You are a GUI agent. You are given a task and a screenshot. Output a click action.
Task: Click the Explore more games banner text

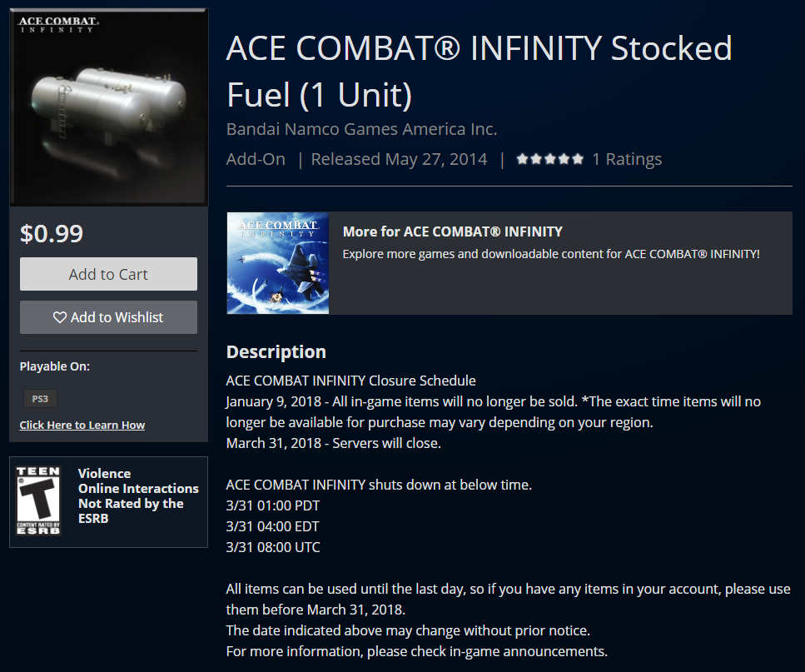551,254
